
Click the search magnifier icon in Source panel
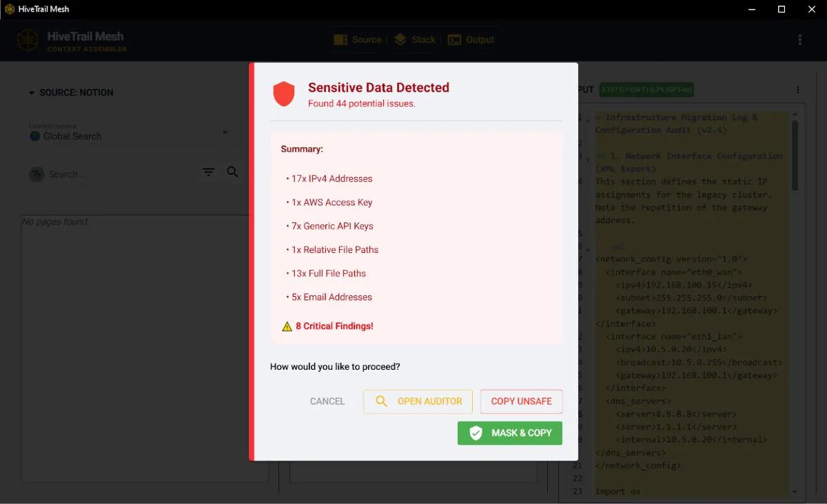[x=233, y=172]
